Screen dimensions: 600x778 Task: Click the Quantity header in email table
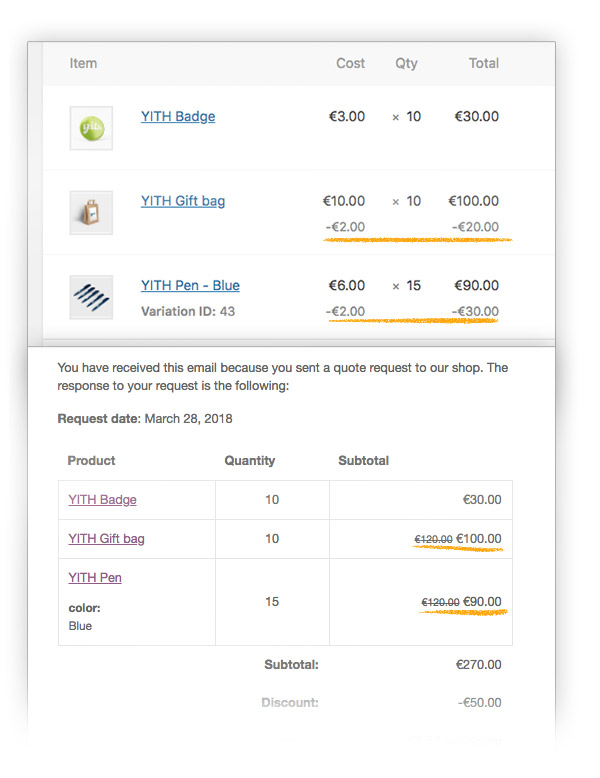click(250, 461)
